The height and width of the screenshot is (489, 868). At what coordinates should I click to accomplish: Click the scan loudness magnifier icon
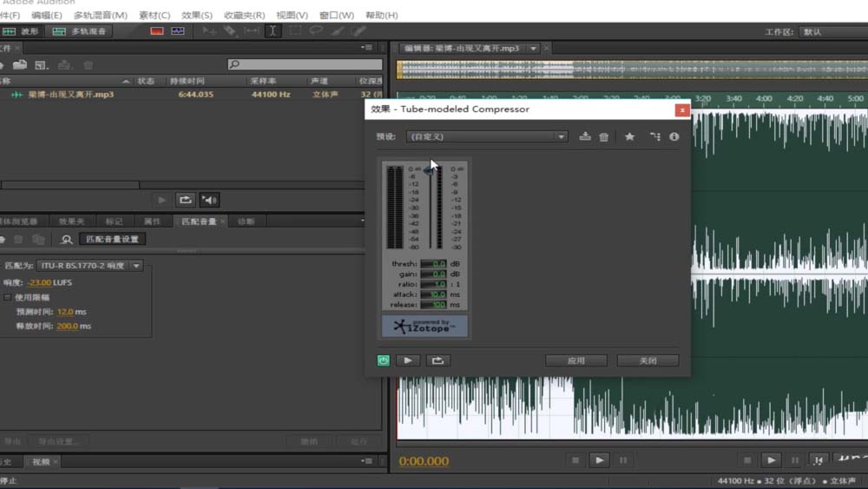tap(67, 239)
